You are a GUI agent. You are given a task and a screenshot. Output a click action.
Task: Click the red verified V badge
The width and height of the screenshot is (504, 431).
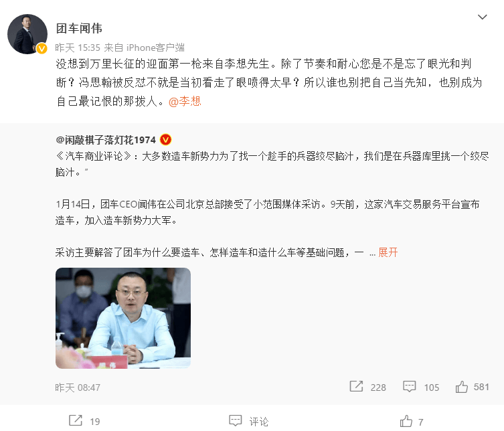tap(165, 140)
